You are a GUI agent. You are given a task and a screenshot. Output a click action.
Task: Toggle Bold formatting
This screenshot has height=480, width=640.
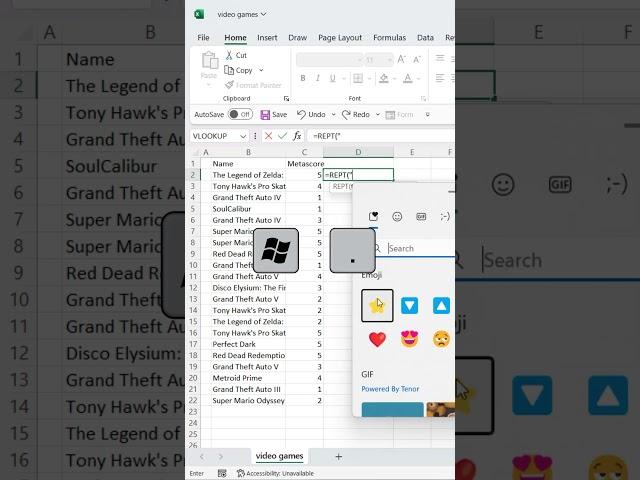pos(303,78)
